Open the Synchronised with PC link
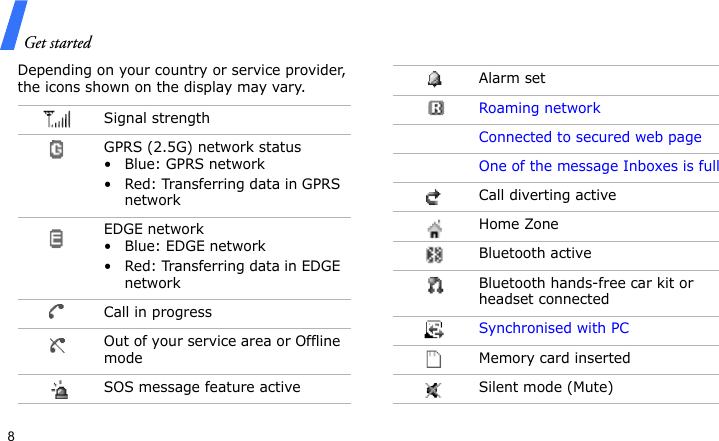Screen dimensions: 719x441 point(553,328)
